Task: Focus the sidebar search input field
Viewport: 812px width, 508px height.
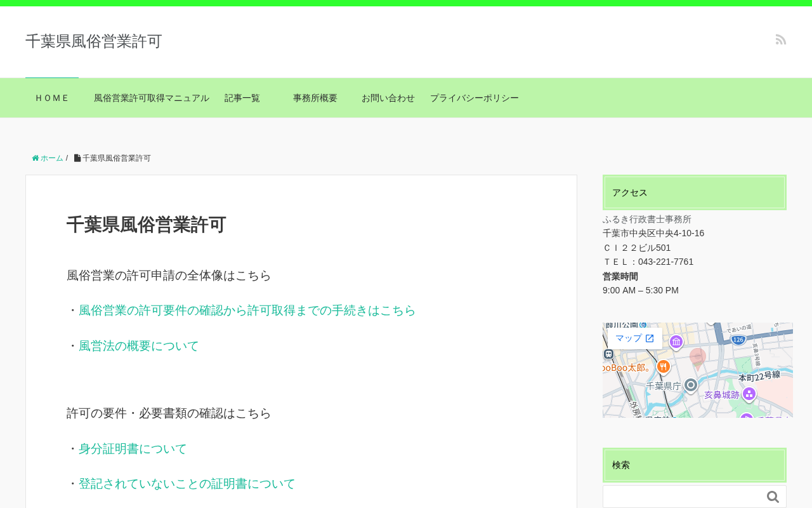Action: 683,497
